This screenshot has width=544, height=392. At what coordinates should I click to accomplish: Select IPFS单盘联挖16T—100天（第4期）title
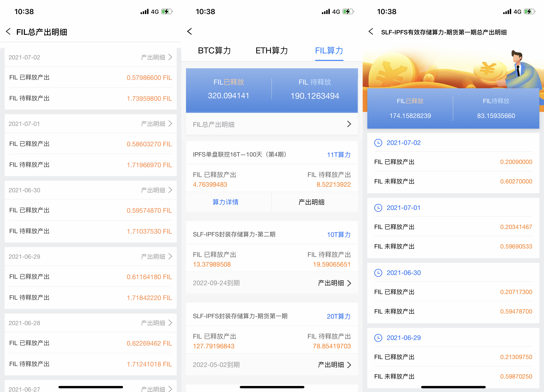(x=240, y=155)
